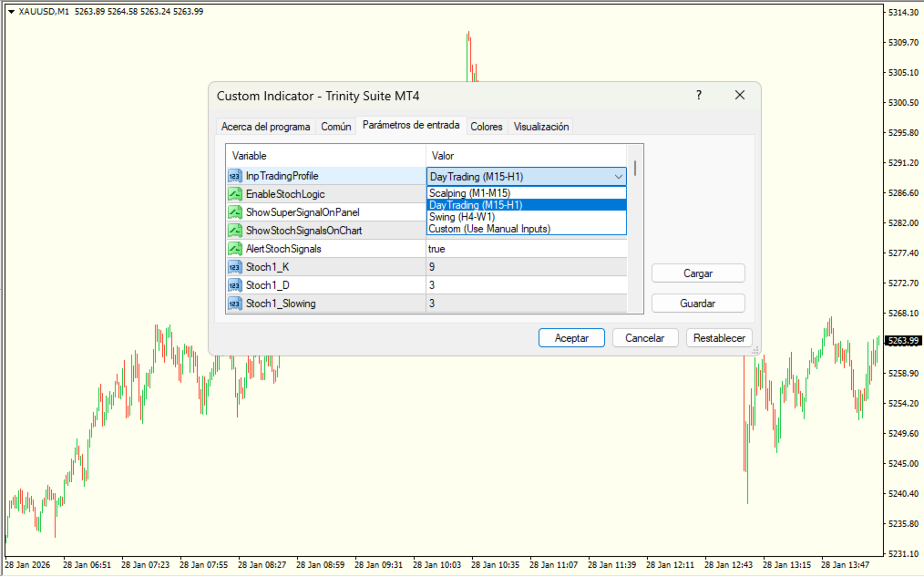This screenshot has height=577, width=924.
Task: Switch to the Colores tab
Action: [x=487, y=127]
